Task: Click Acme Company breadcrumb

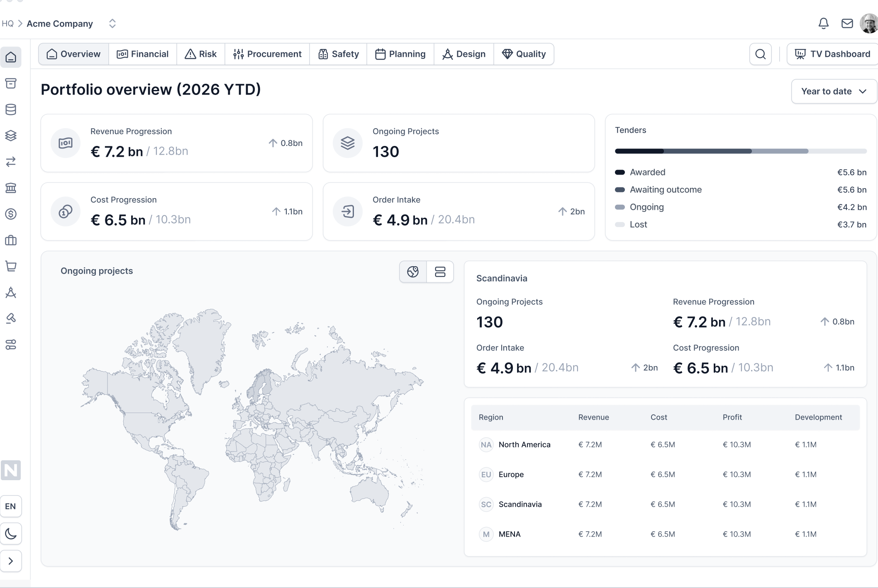Action: [x=60, y=24]
